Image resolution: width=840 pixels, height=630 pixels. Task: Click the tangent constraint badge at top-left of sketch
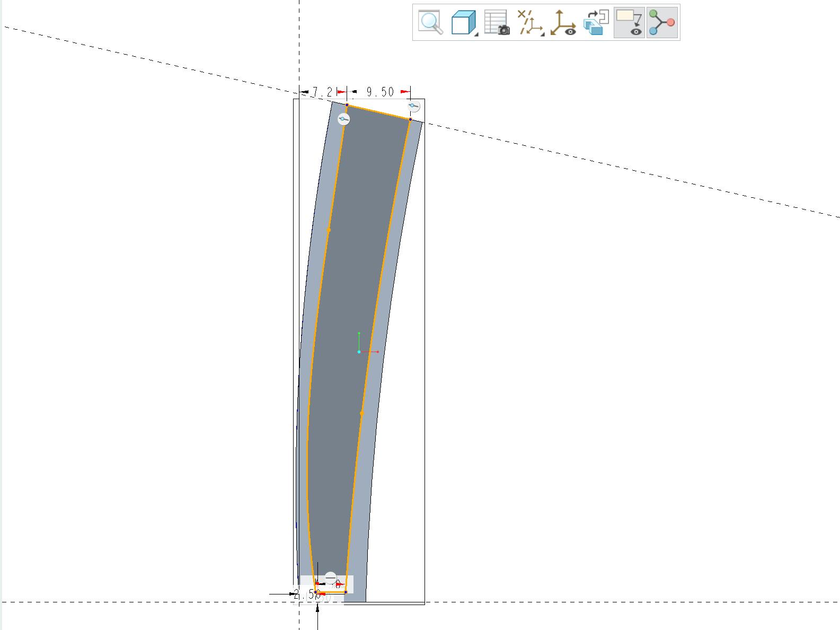[344, 119]
